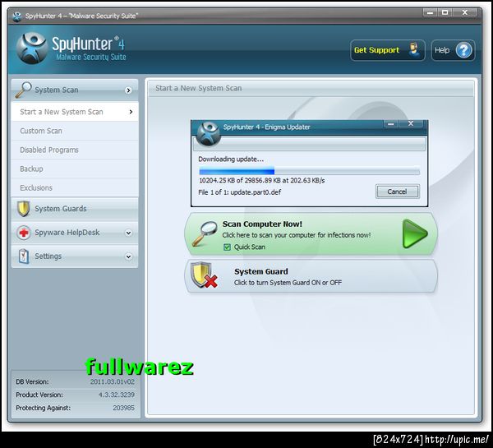
Task: Click the arrow next to Start a New System Scan
Action: pos(131,112)
